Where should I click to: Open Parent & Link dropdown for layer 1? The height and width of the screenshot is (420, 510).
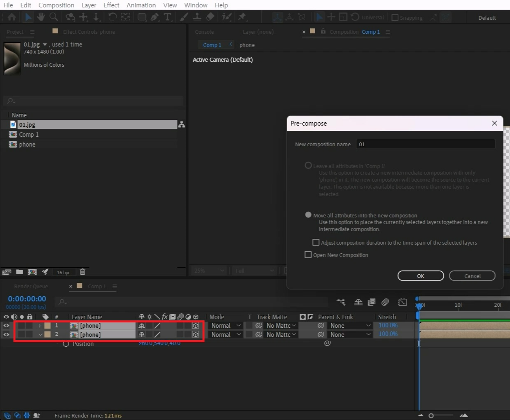[x=351, y=325]
